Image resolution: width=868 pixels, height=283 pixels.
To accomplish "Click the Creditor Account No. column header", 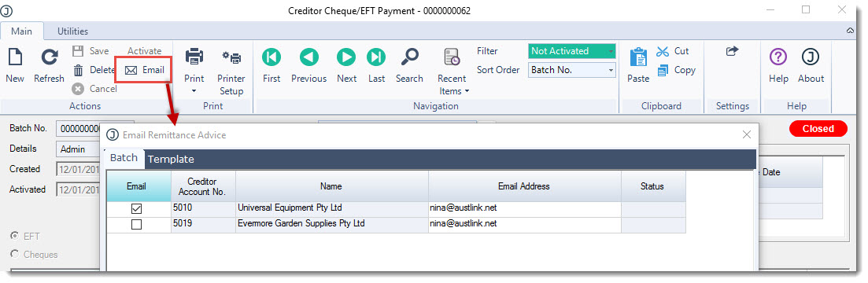I will pyautogui.click(x=203, y=186).
